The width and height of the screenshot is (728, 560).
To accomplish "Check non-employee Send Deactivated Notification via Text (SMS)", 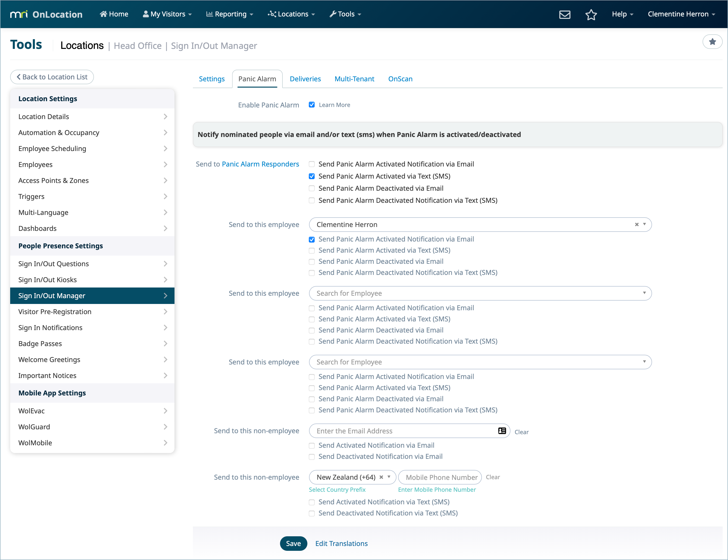I will (x=311, y=514).
